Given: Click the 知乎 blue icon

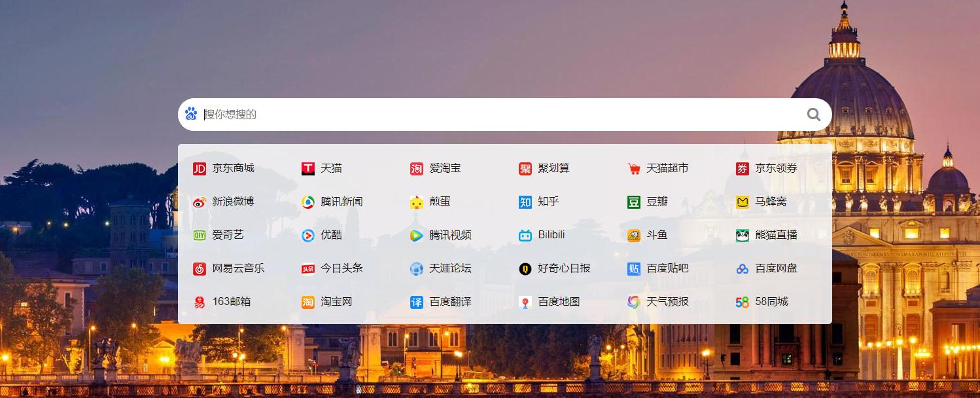Looking at the screenshot, I should pyautogui.click(x=525, y=202).
